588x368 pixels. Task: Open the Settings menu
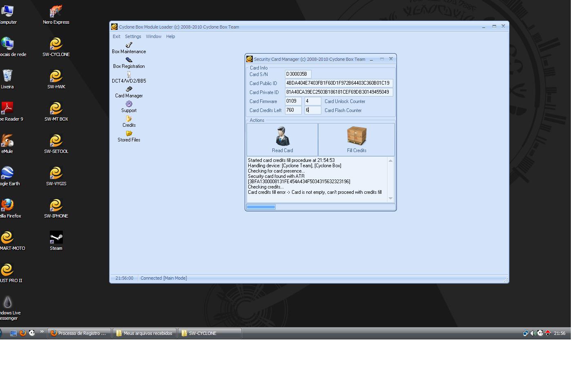click(133, 36)
